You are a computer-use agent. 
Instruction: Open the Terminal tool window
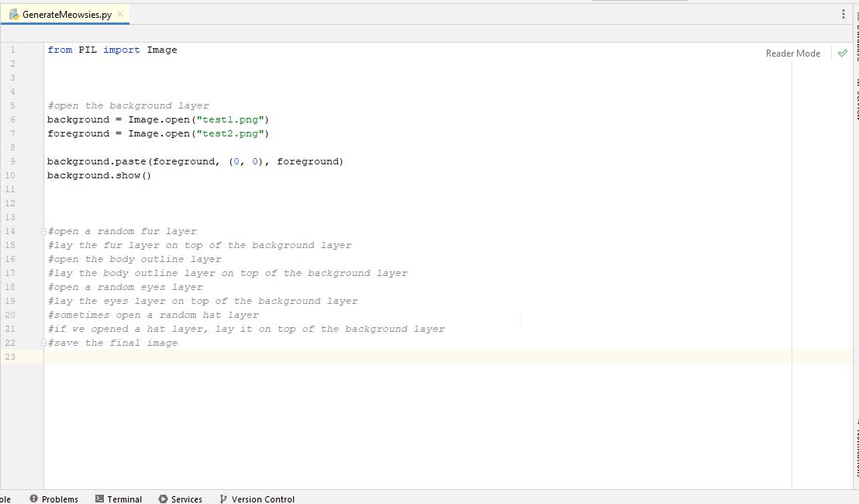tap(119, 499)
